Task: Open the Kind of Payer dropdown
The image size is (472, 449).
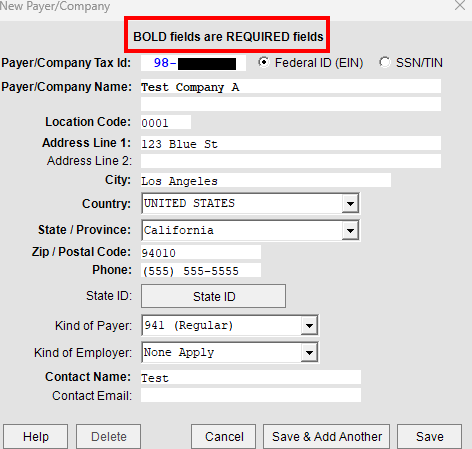Action: point(230,325)
